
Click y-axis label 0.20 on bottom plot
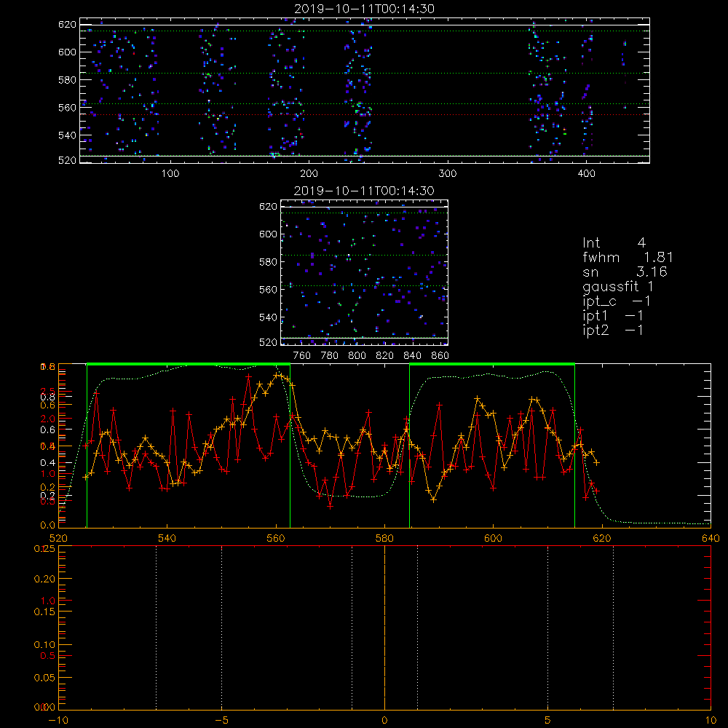tap(44, 579)
